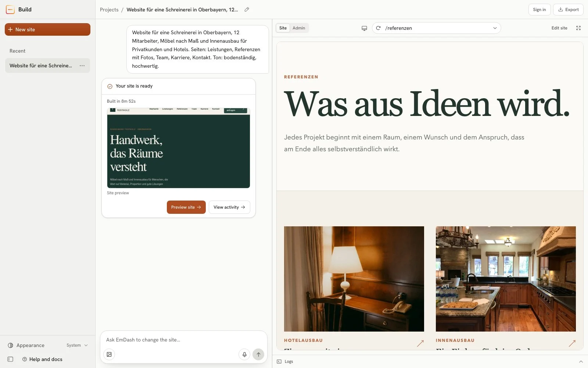Click the kitchen interior photo
Image resolution: width=588 pixels, height=368 pixels.
click(x=506, y=279)
